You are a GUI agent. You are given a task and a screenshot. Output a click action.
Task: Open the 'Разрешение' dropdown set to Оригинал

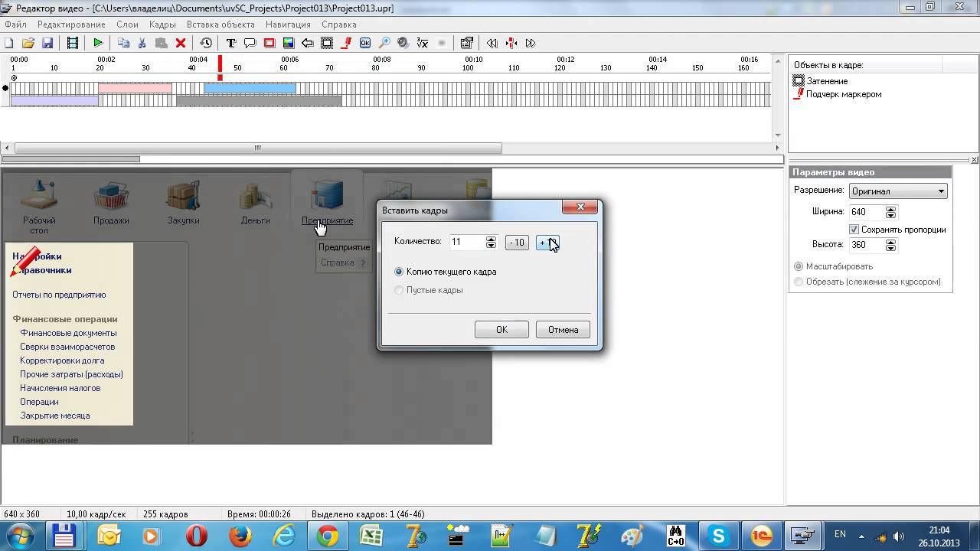(x=898, y=191)
